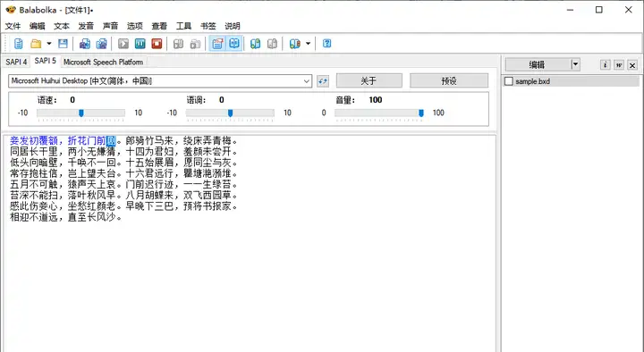The width and height of the screenshot is (644, 352).
Task: Adjust the 语速 rate slider
Action: point(80,113)
